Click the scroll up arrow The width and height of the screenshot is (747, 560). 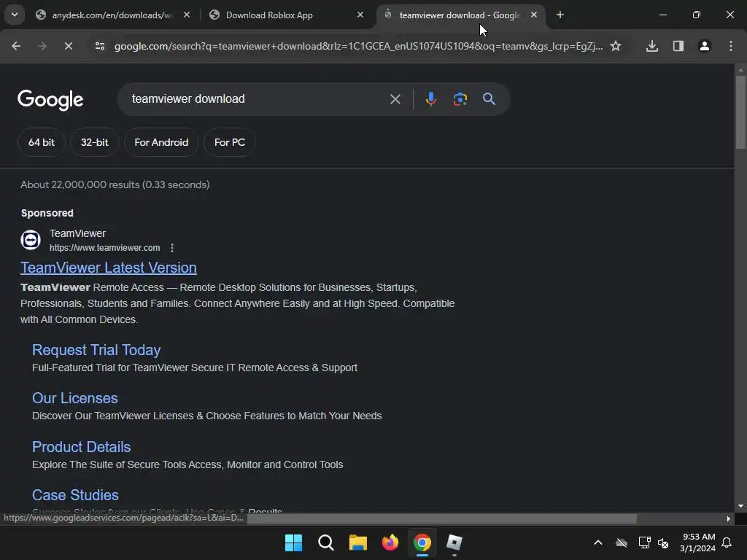(740, 69)
